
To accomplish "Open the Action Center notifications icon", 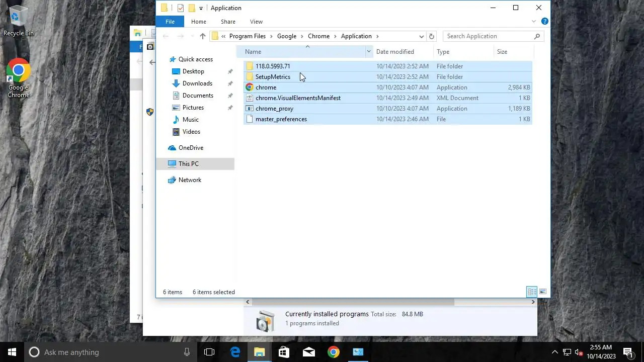I will click(628, 352).
